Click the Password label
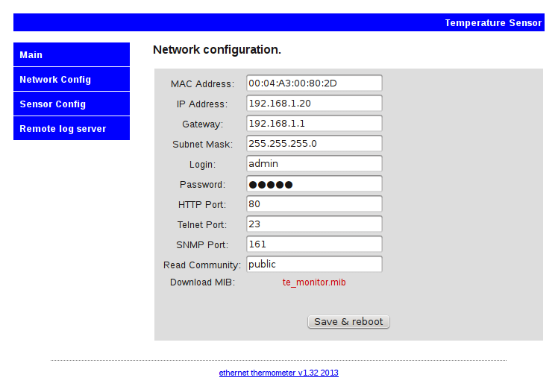The width and height of the screenshot is (558, 392). (202, 185)
